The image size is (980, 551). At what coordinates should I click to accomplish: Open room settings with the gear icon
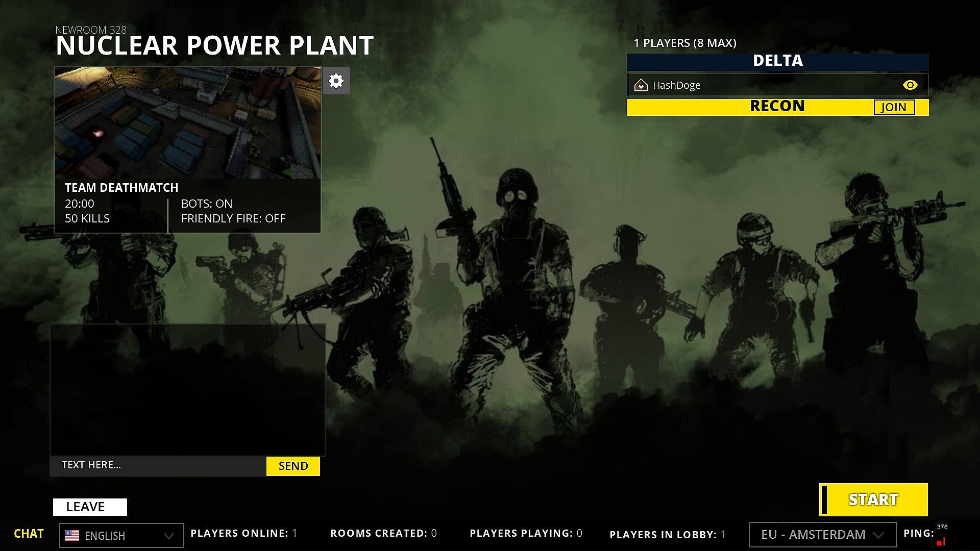coord(336,81)
